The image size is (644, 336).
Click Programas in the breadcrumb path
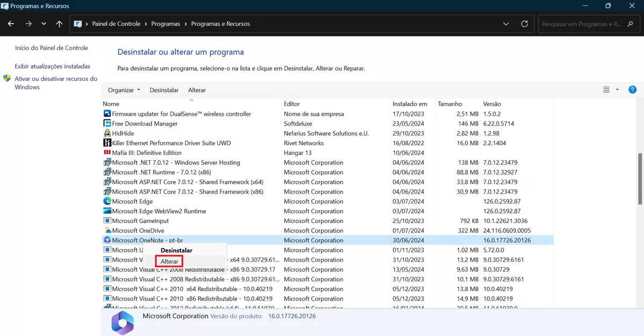pyautogui.click(x=166, y=24)
